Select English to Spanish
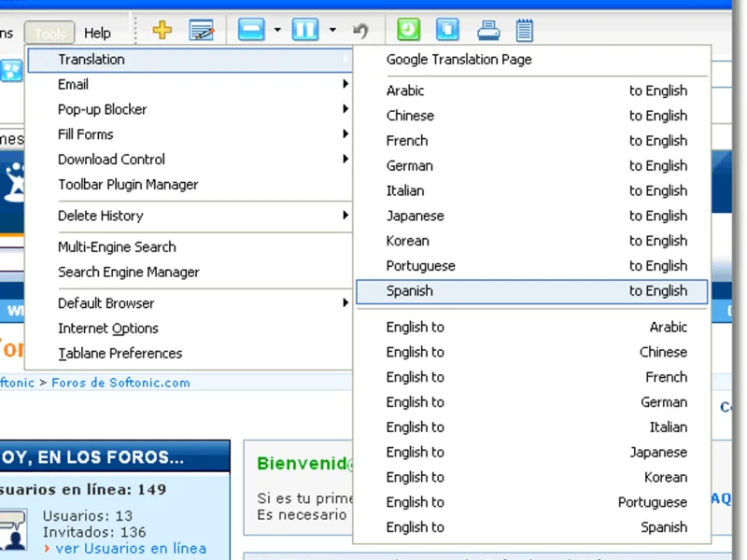The height and width of the screenshot is (560, 747). (x=531, y=527)
